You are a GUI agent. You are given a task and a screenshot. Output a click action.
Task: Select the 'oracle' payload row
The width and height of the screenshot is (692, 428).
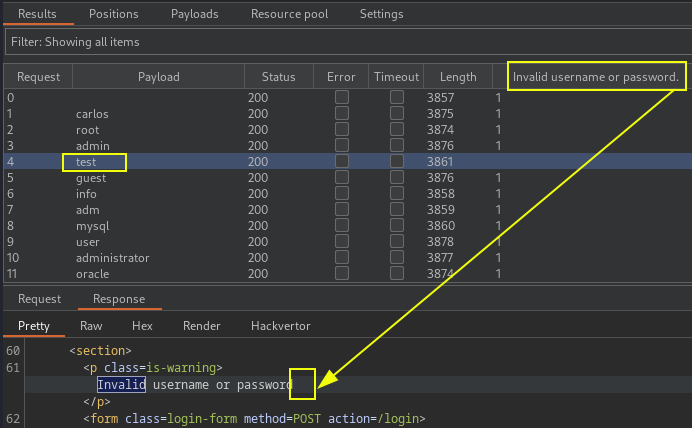[x=348, y=274]
